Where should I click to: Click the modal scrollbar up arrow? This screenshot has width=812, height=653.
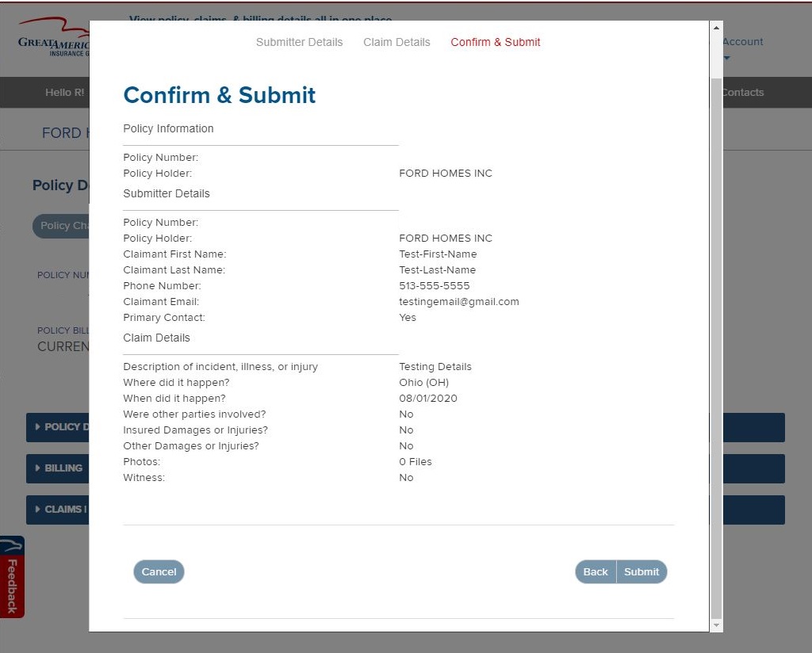[717, 28]
